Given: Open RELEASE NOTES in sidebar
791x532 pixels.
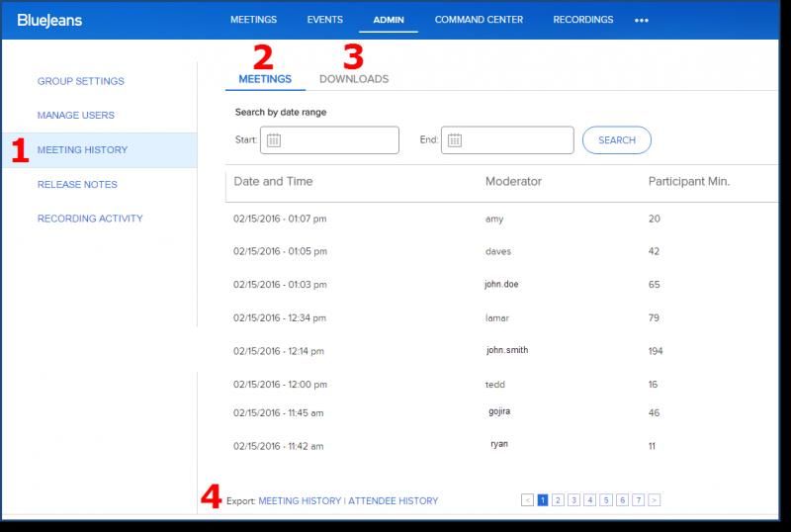Looking at the screenshot, I should [77, 184].
